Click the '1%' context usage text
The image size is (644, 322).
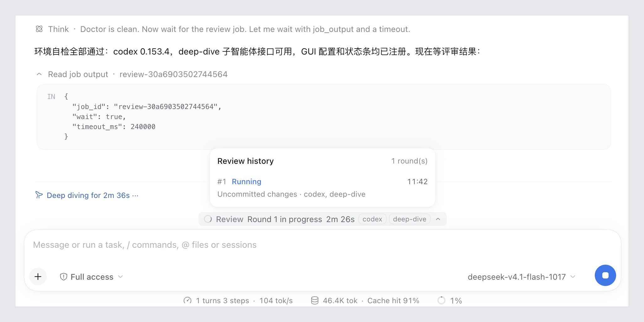point(456,301)
